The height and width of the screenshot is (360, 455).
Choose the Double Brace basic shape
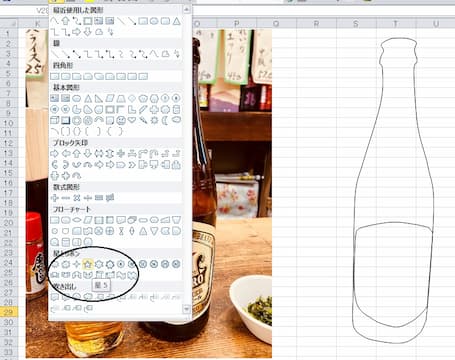coord(77,131)
